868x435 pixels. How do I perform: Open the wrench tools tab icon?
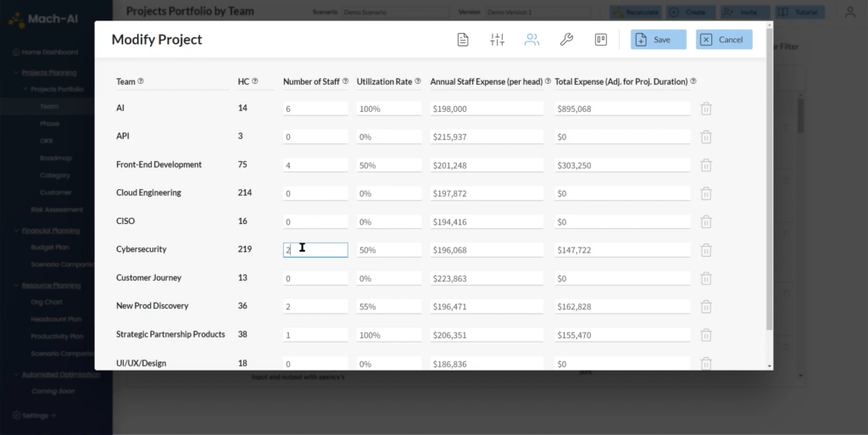[x=566, y=39]
